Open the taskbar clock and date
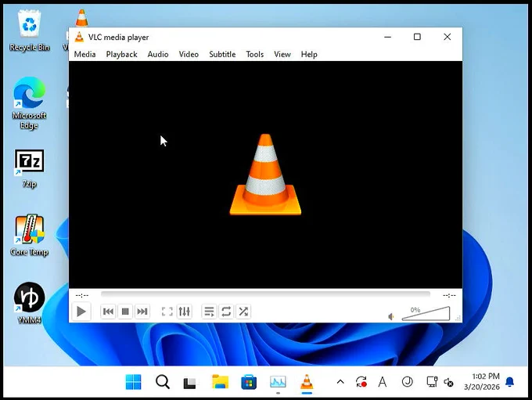The height and width of the screenshot is (400, 532). [x=482, y=381]
